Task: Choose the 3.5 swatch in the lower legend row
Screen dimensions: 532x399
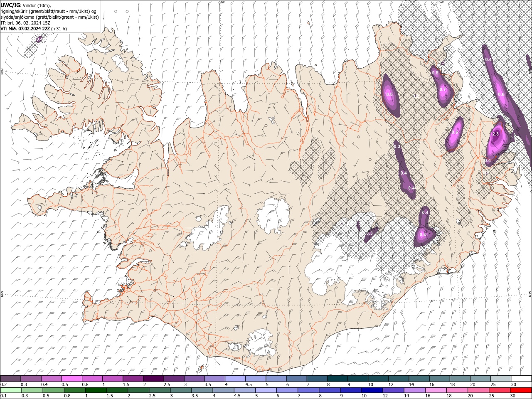Action: (x=202, y=390)
